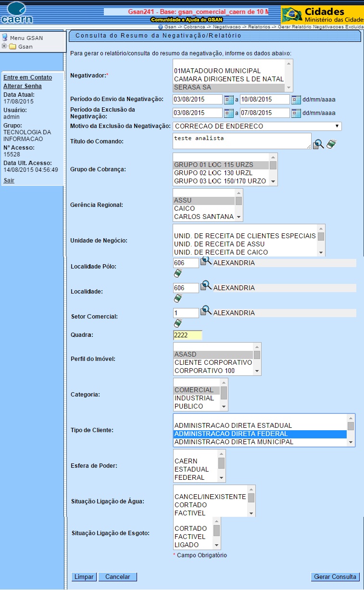Search Localidade Pólo with magnifier icon
The image size is (364, 590).
pos(206,261)
